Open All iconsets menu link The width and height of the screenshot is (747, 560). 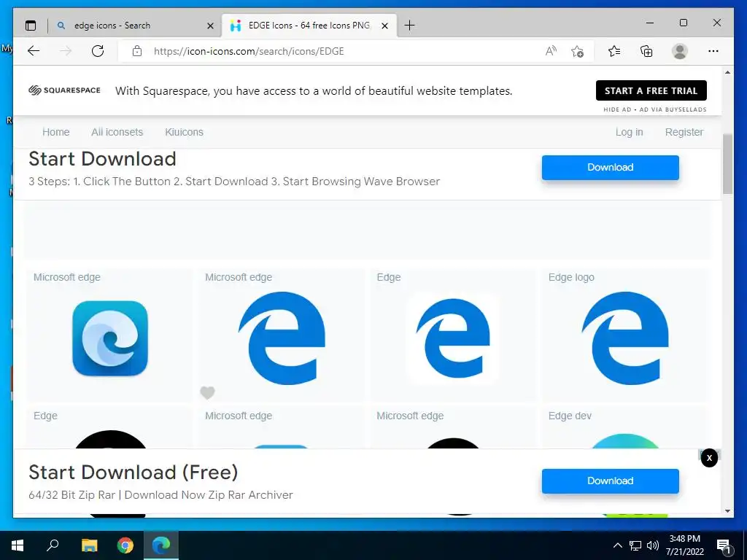[x=117, y=132]
